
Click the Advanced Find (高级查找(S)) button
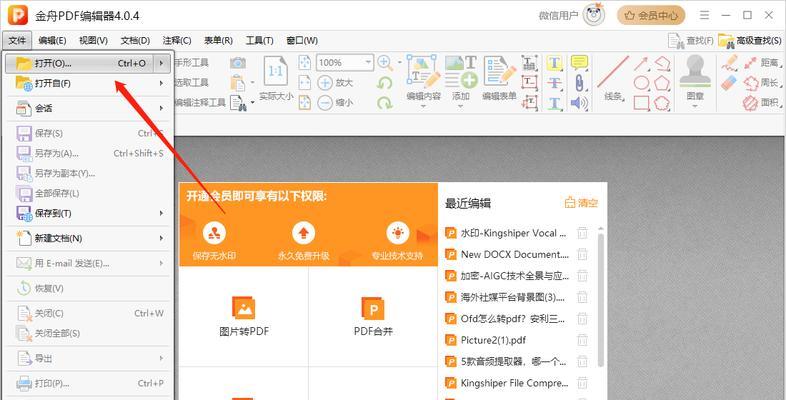pyautogui.click(x=750, y=41)
